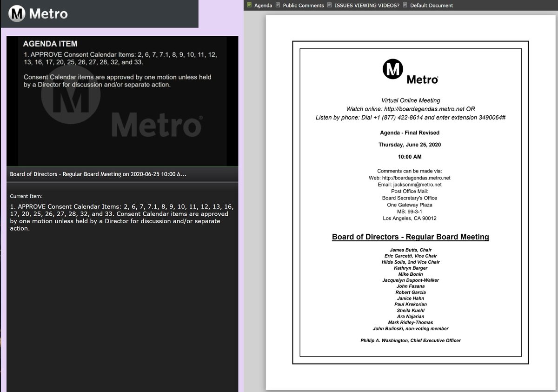Click the ISSUES VIEWING VIDEOS document icon

330,5
